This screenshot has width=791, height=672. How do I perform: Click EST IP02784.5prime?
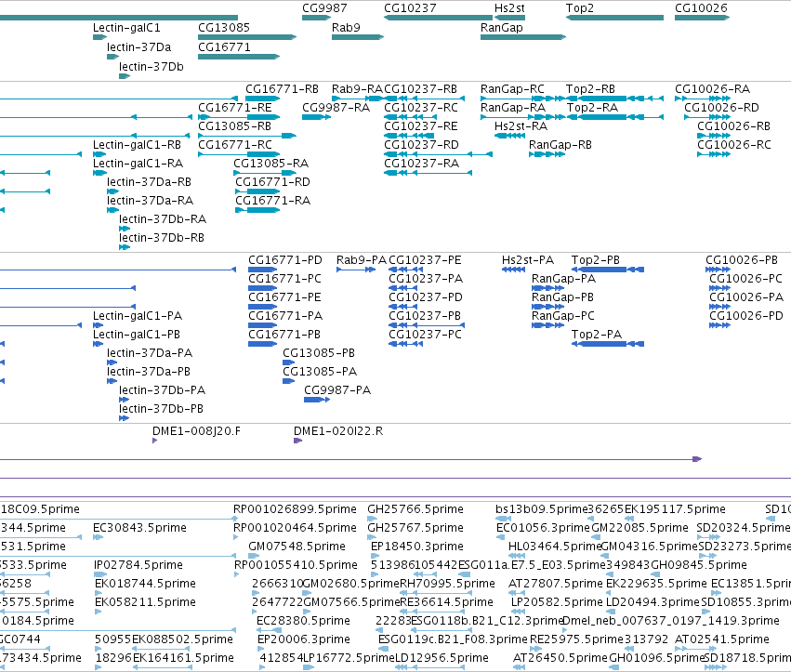pos(138,565)
